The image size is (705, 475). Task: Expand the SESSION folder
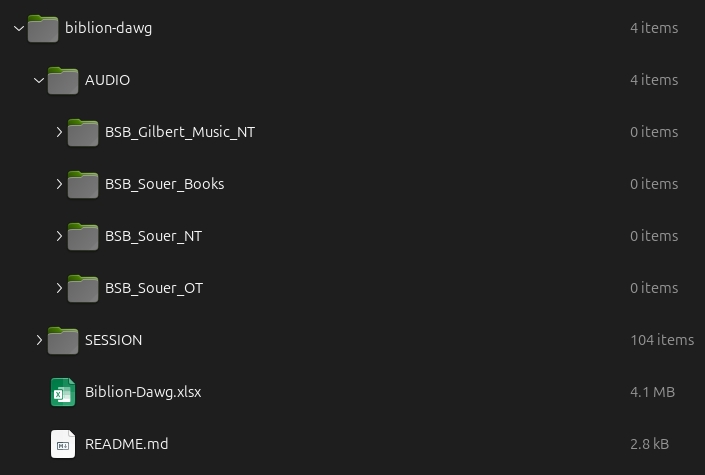pos(39,340)
